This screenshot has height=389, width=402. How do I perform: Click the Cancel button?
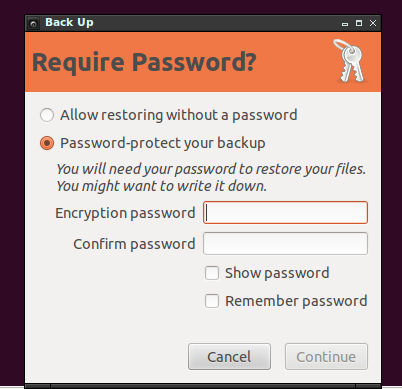coord(229,357)
